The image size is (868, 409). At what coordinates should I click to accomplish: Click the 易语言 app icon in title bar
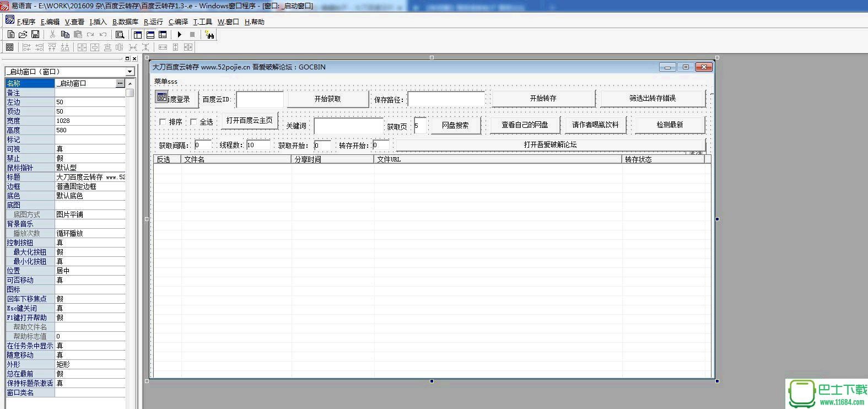pos(4,6)
